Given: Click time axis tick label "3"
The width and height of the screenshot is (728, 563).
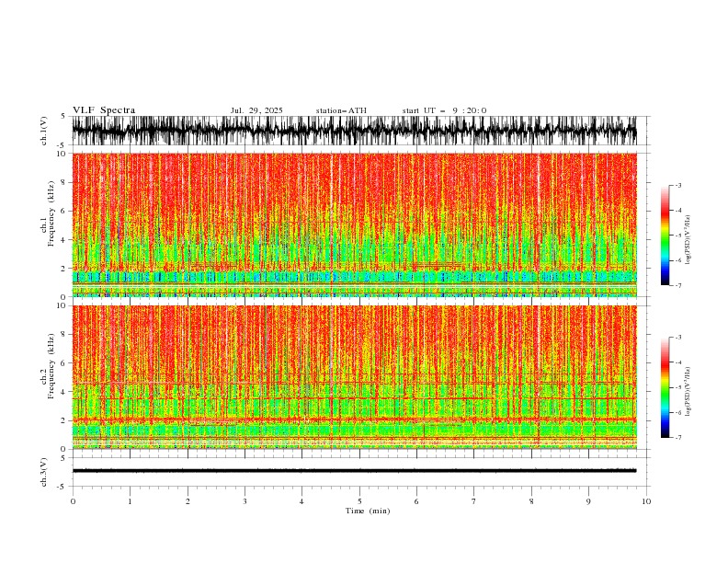Looking at the screenshot, I should (245, 501).
